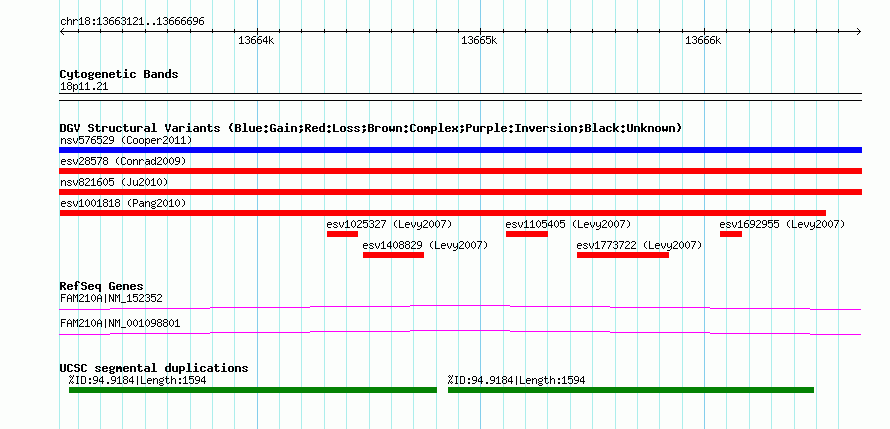Click the esv1001818 (Pang2010) label
890x429 pixels.
[123, 203]
